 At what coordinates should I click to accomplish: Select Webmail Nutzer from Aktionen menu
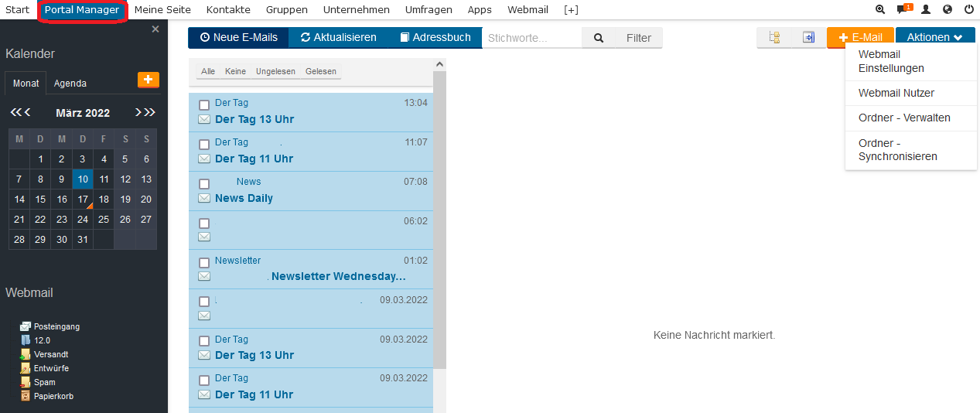click(911, 93)
